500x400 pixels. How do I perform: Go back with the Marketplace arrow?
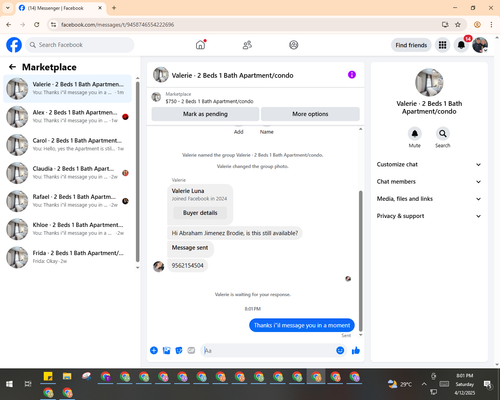[x=12, y=67]
